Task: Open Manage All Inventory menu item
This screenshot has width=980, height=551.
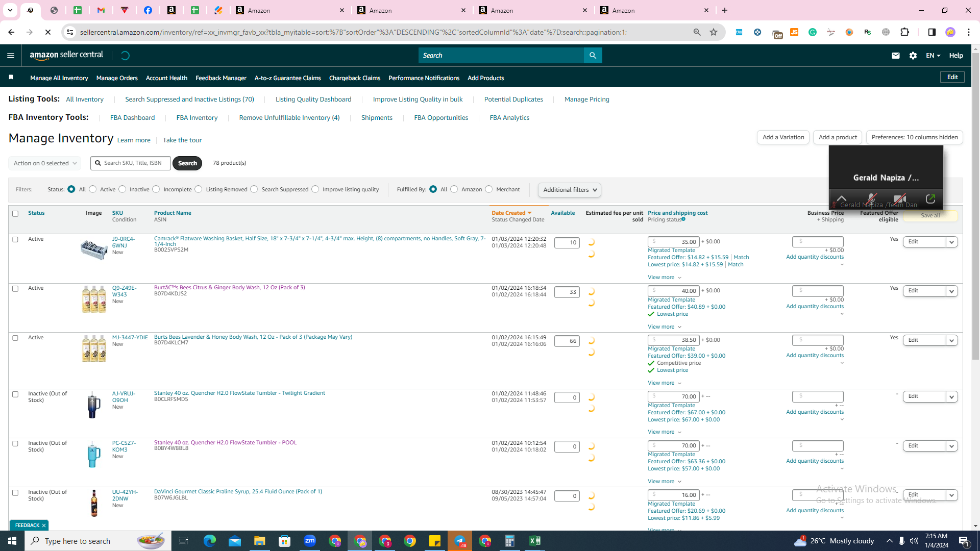Action: (x=59, y=78)
